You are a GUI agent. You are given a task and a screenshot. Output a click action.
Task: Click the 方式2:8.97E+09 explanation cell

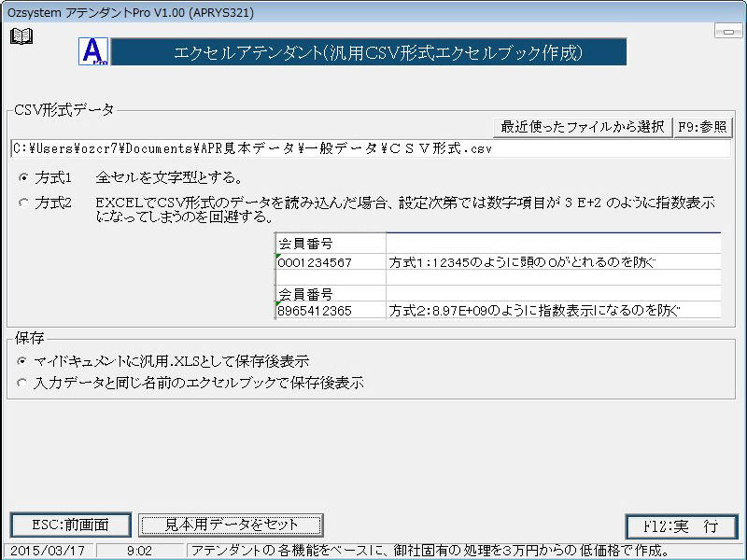click(x=553, y=311)
